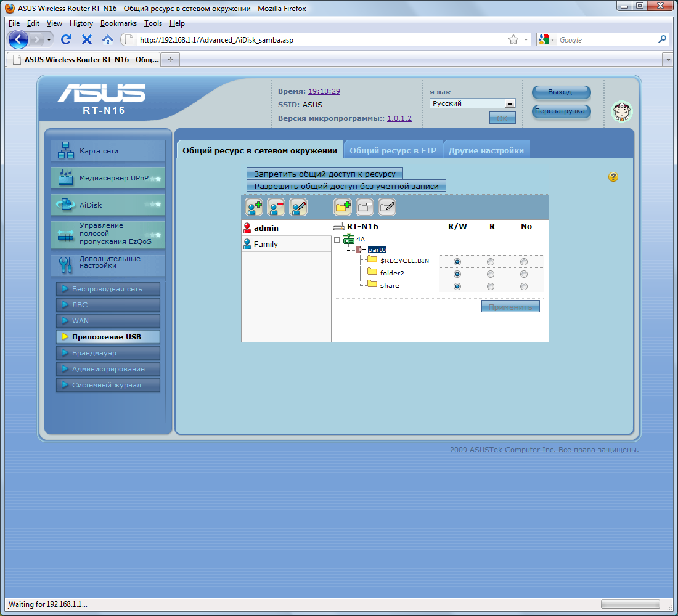
Task: Set share folder permission to No
Action: pyautogui.click(x=524, y=286)
